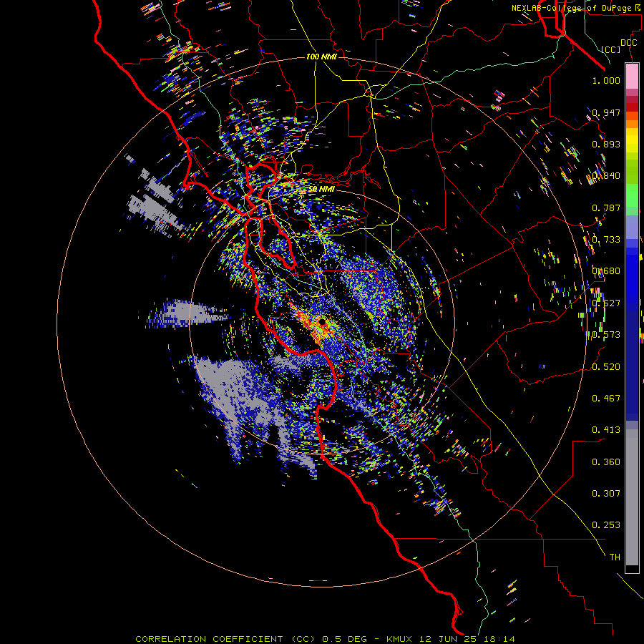The image size is (644, 644).
Task: Click the 0.520 legend value
Action: (x=606, y=366)
